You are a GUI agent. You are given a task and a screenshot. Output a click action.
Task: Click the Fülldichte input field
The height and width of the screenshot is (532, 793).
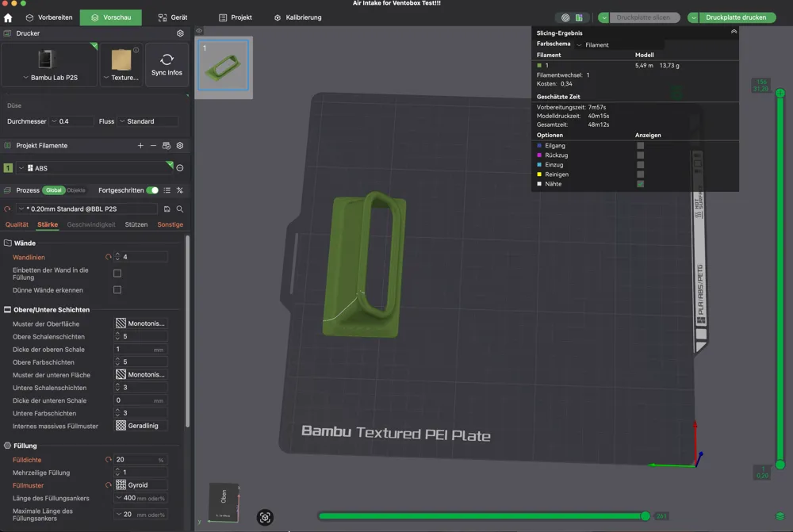pyautogui.click(x=141, y=460)
